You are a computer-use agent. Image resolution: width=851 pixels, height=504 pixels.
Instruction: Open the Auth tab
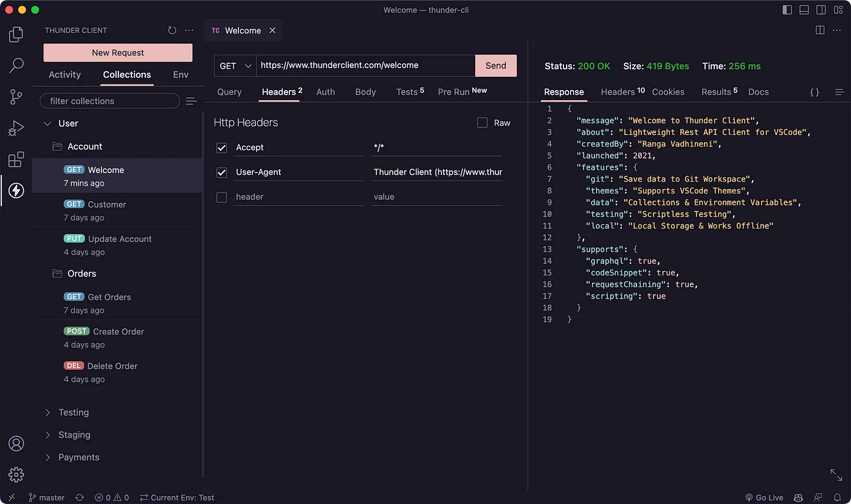point(325,92)
